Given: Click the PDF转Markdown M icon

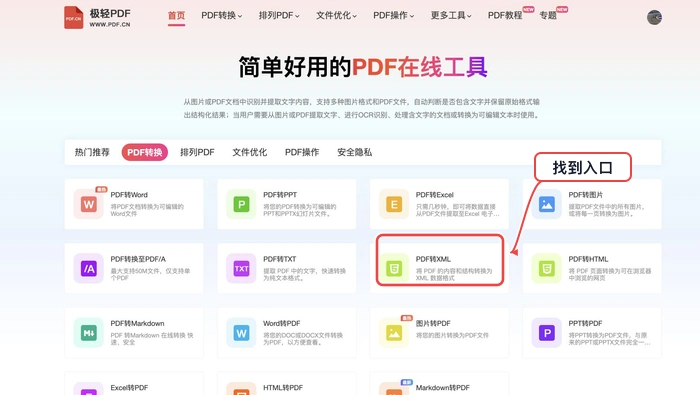Looking at the screenshot, I should point(89,333).
